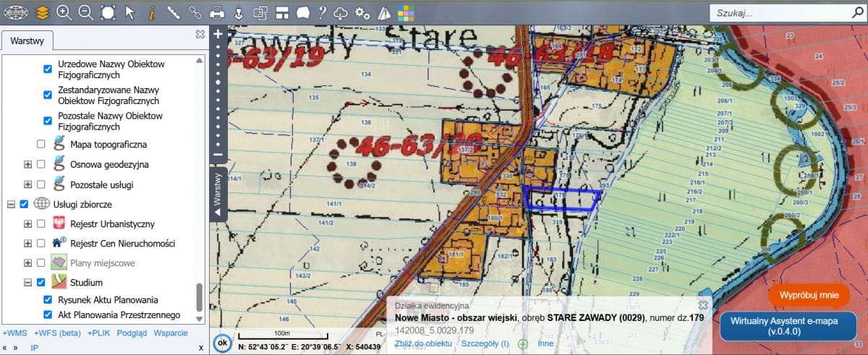Open the help question mark icon

click(322, 12)
